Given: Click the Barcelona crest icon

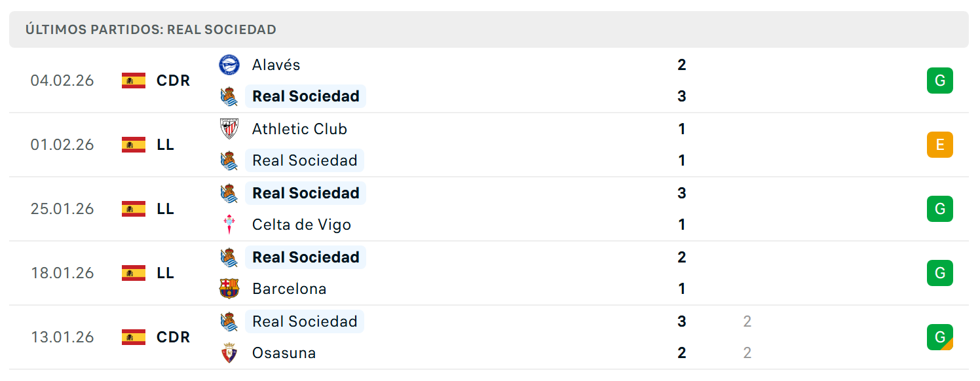Looking at the screenshot, I should tap(229, 289).
